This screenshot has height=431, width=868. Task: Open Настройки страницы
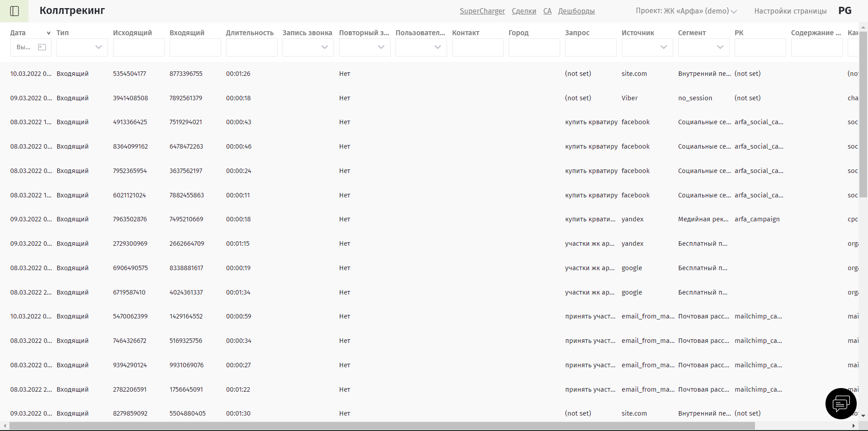pos(790,11)
